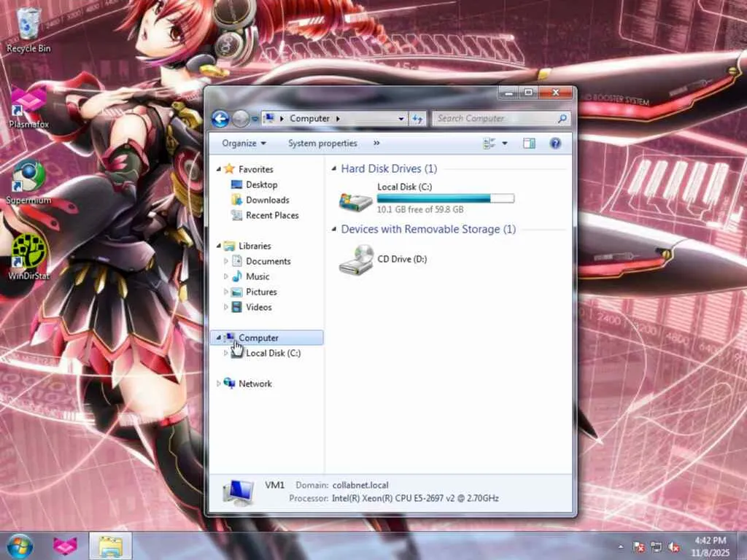Select Libraries in the navigation pane
The height and width of the screenshot is (560, 747).
coord(255,246)
